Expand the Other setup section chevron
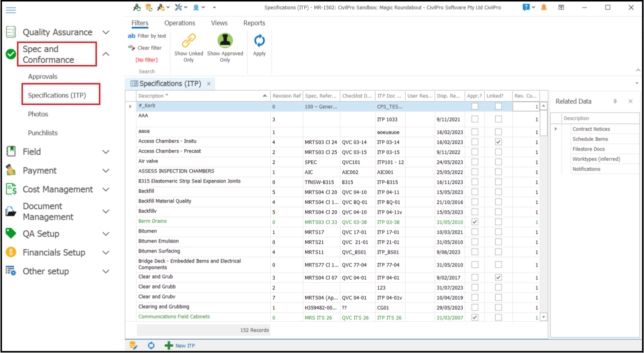This screenshot has width=644, height=353. [x=106, y=271]
